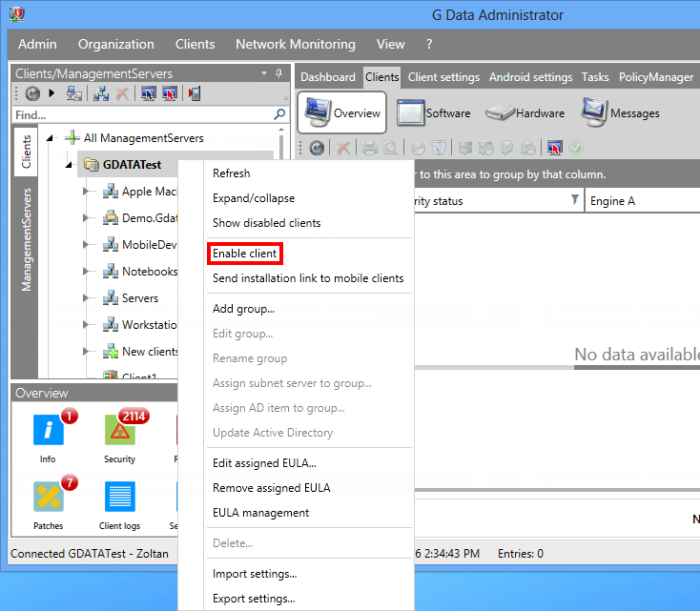Screen dimensions: 700x611
Task: Open the Messages view
Action: [621, 112]
